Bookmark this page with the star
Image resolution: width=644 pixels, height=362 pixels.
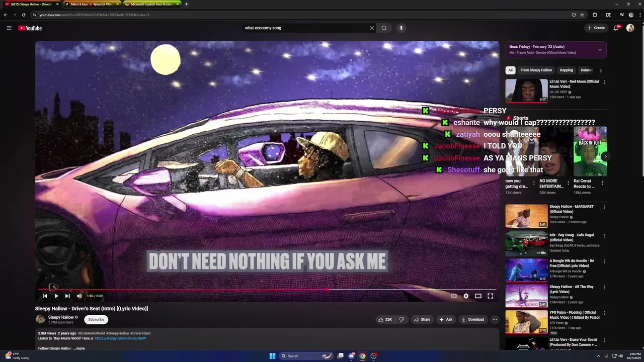point(582,15)
